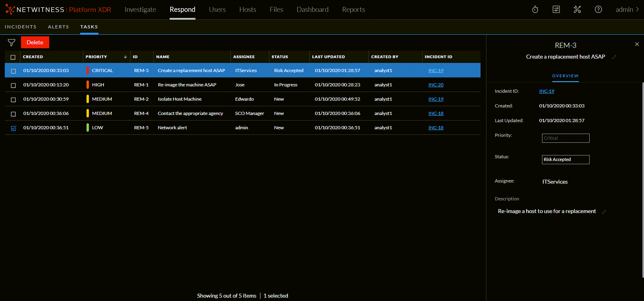Toggle the select-all header checkbox
Image resolution: width=644 pixels, height=301 pixels.
tap(13, 57)
